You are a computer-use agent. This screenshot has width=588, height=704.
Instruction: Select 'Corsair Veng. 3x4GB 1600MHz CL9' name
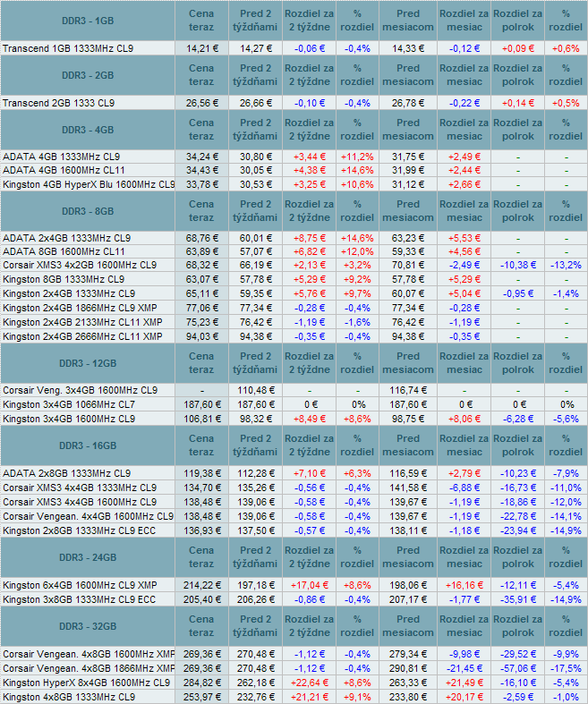(x=80, y=390)
